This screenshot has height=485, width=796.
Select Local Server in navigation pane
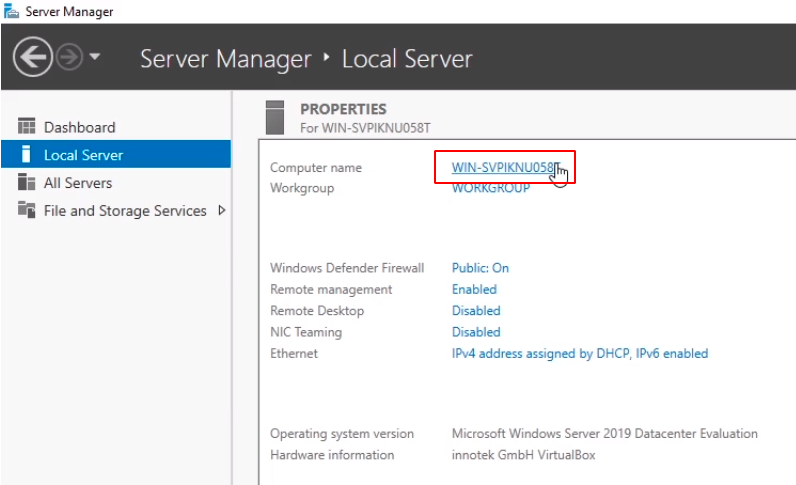pyautogui.click(x=116, y=154)
